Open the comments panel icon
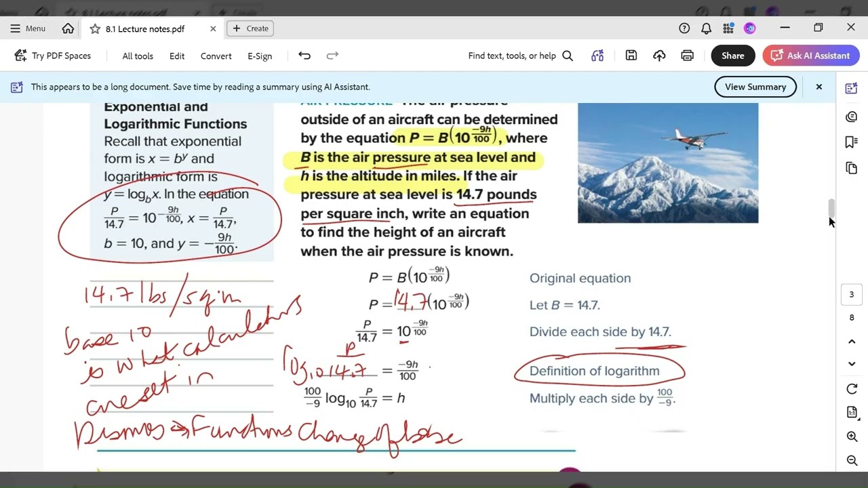Viewport: 868px width, 488px height. point(852,117)
